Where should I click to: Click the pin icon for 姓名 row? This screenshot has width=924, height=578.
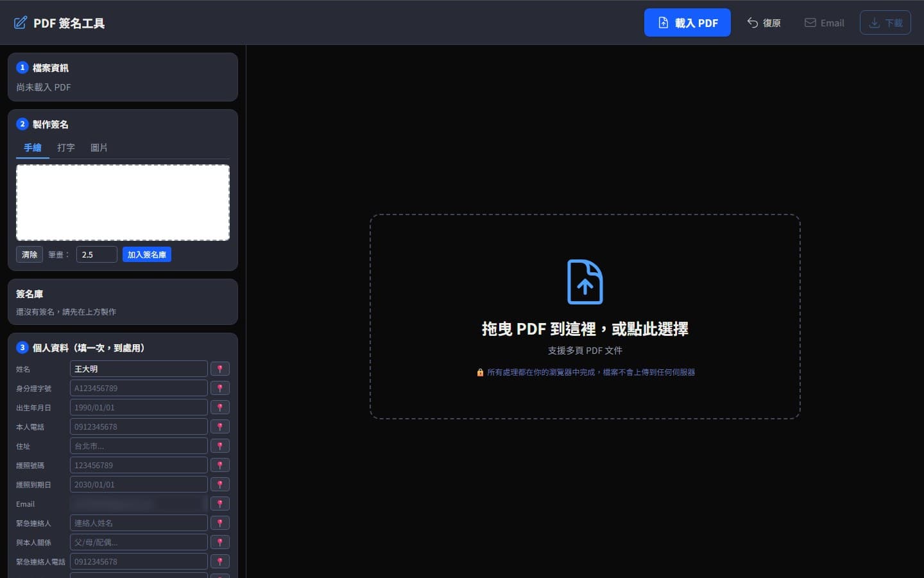(x=220, y=369)
